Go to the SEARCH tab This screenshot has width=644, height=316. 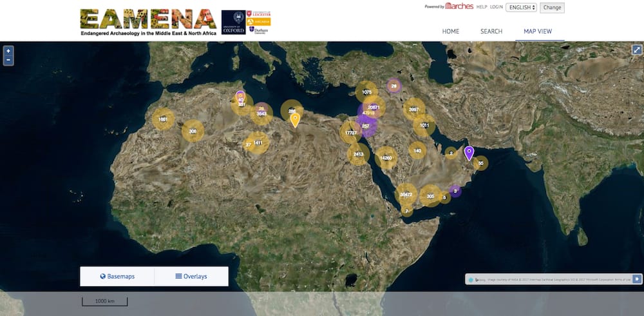[491, 31]
